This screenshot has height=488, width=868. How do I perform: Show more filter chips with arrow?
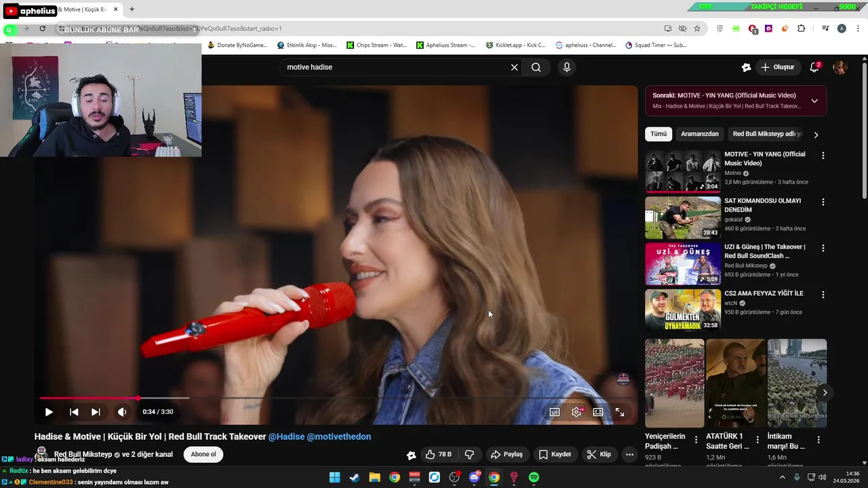[816, 135]
